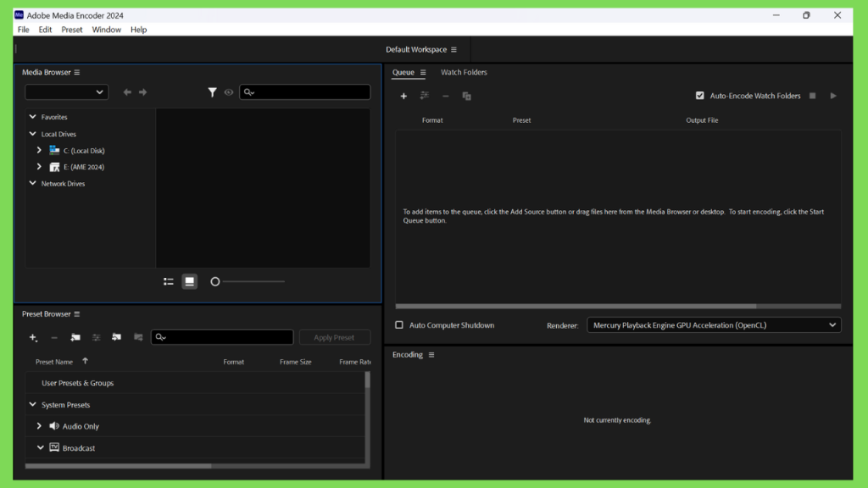Click the Audio Only speaker icon
This screenshot has height=488, width=868.
pyautogui.click(x=54, y=426)
